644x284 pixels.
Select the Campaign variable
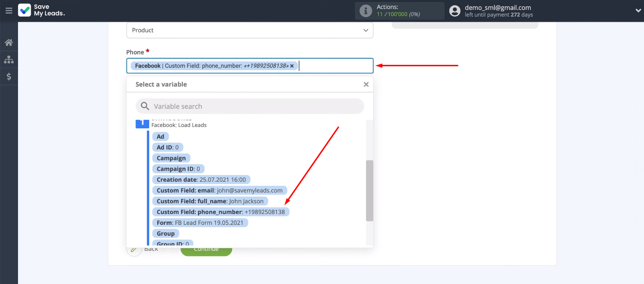171,158
